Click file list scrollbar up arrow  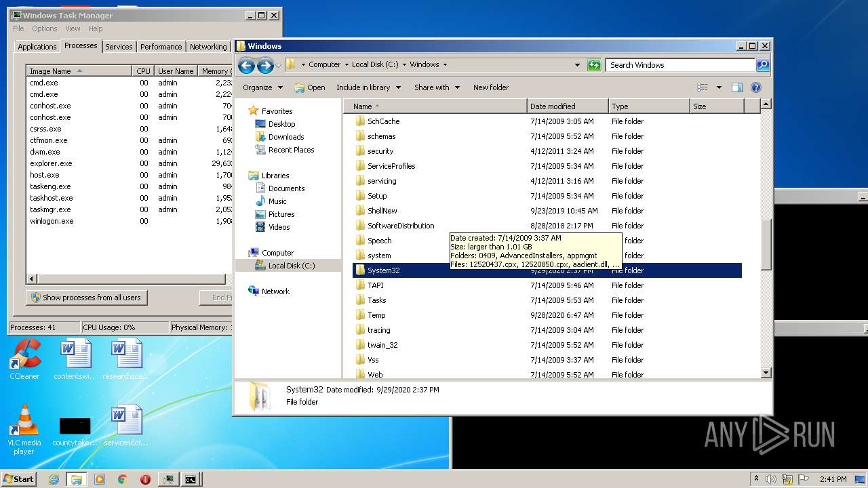pos(766,104)
